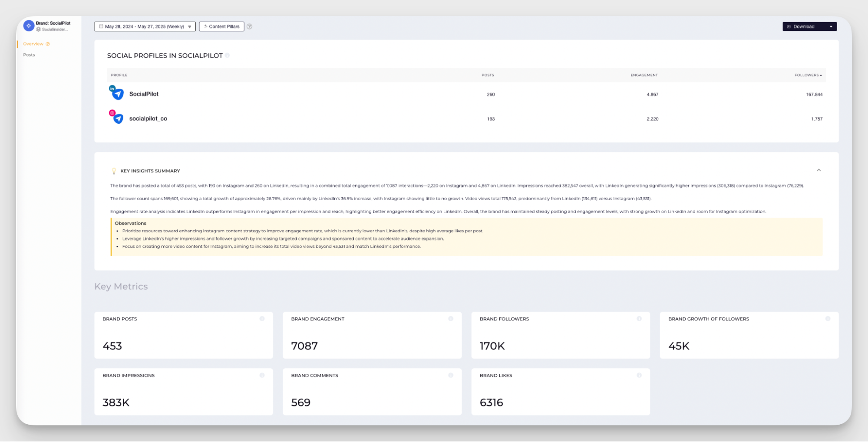Sort table by Followers column header

[x=808, y=75]
